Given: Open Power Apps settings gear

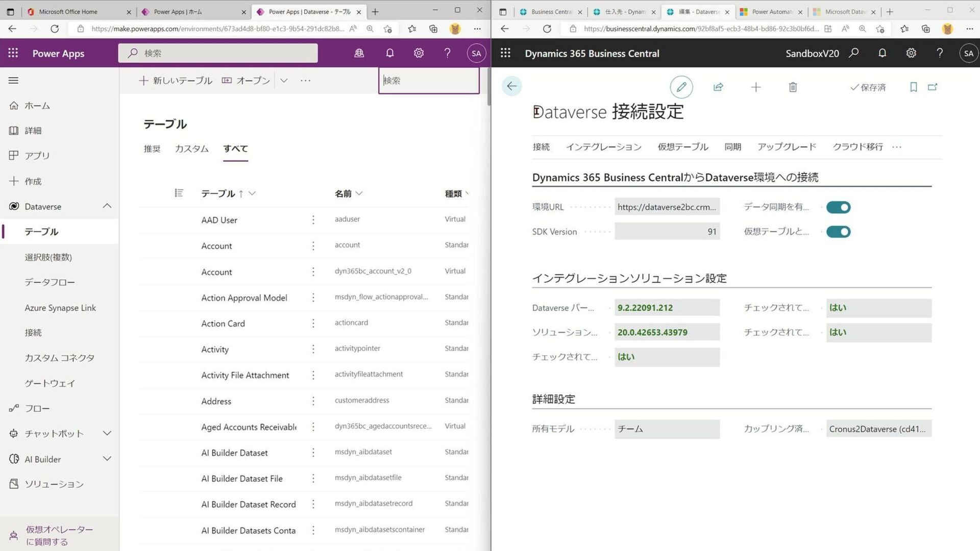Looking at the screenshot, I should pyautogui.click(x=419, y=53).
